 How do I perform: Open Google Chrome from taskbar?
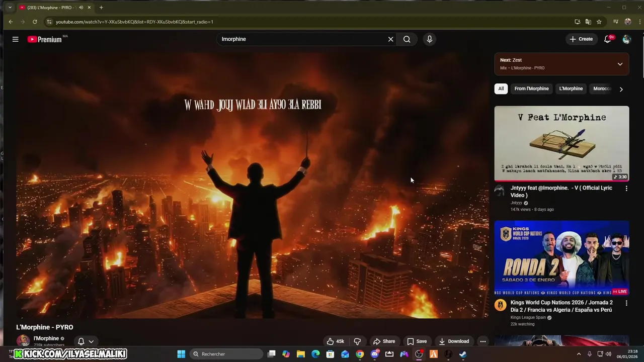pyautogui.click(x=360, y=354)
